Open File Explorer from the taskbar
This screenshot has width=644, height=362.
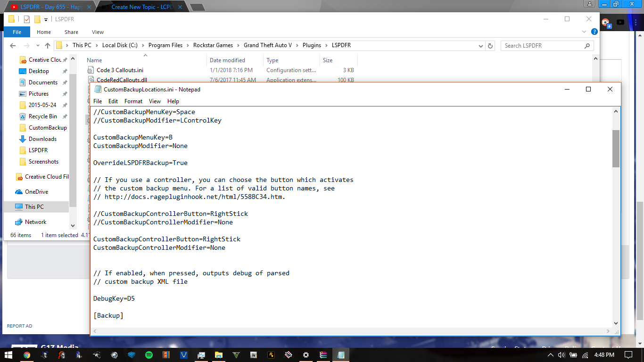pyautogui.click(x=219, y=355)
